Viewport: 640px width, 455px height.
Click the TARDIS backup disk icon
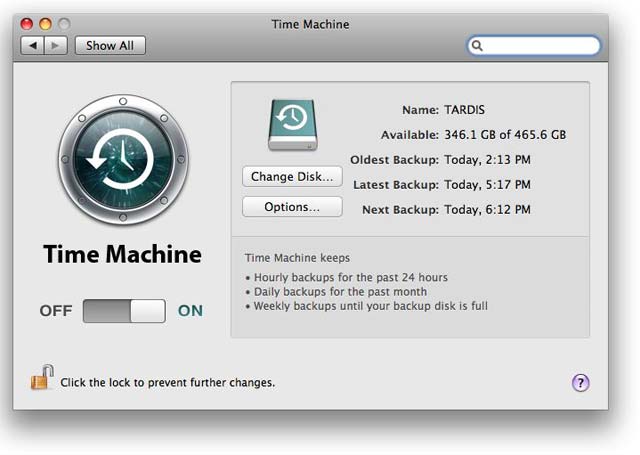coord(293,125)
